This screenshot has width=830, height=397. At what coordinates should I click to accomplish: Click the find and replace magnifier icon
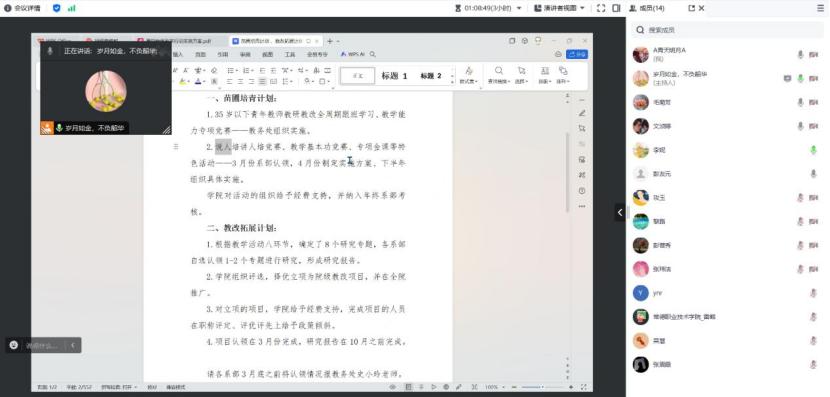499,71
